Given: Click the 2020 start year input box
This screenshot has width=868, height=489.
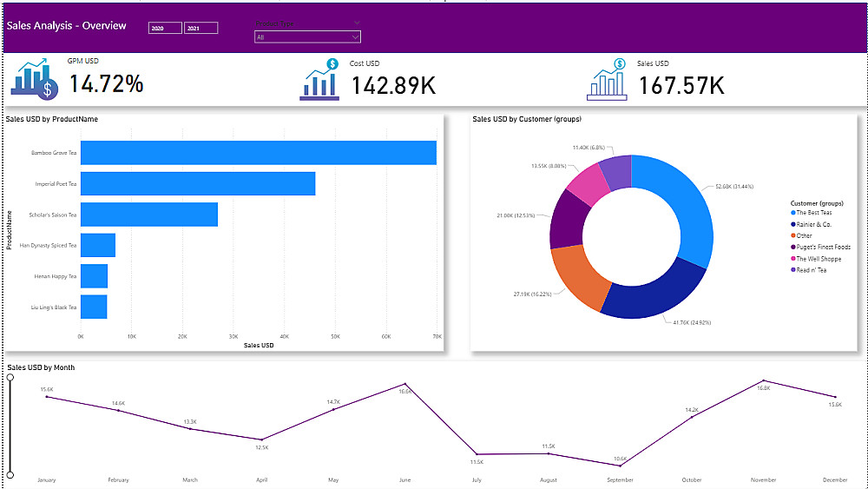Looking at the screenshot, I should click(165, 28).
